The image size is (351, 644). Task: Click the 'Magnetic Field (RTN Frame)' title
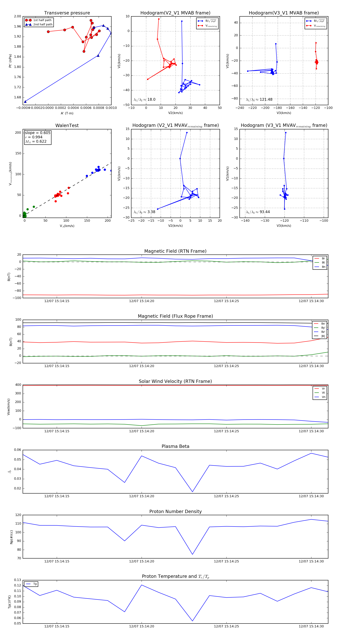[175, 251]
